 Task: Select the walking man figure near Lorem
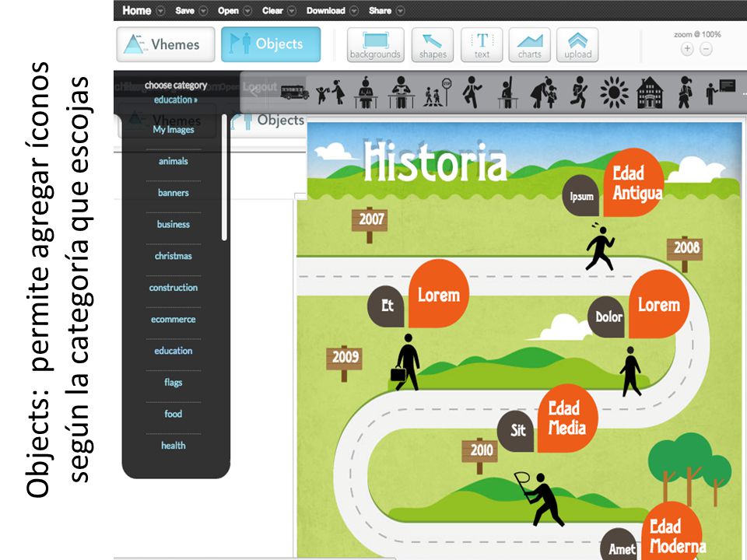point(630,372)
